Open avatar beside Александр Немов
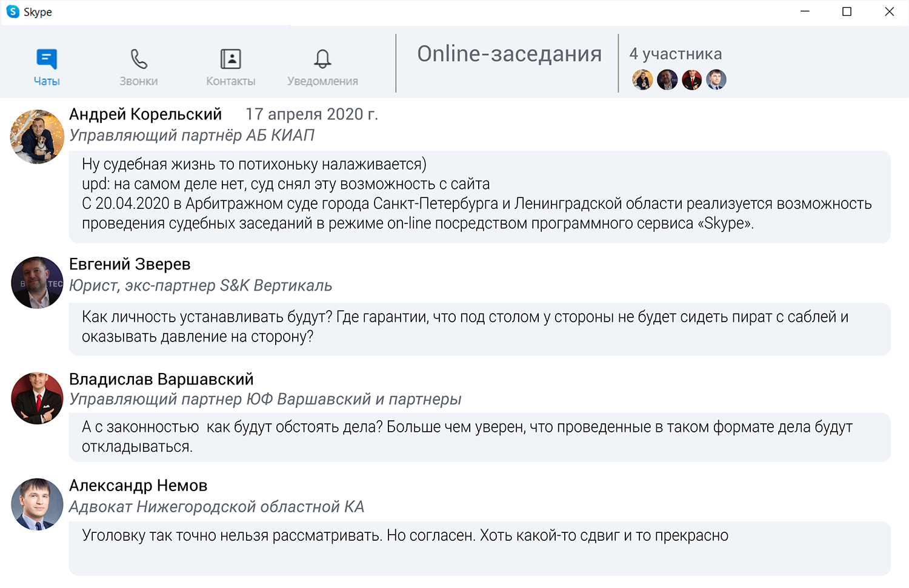The width and height of the screenshot is (909, 588). pos(37,504)
